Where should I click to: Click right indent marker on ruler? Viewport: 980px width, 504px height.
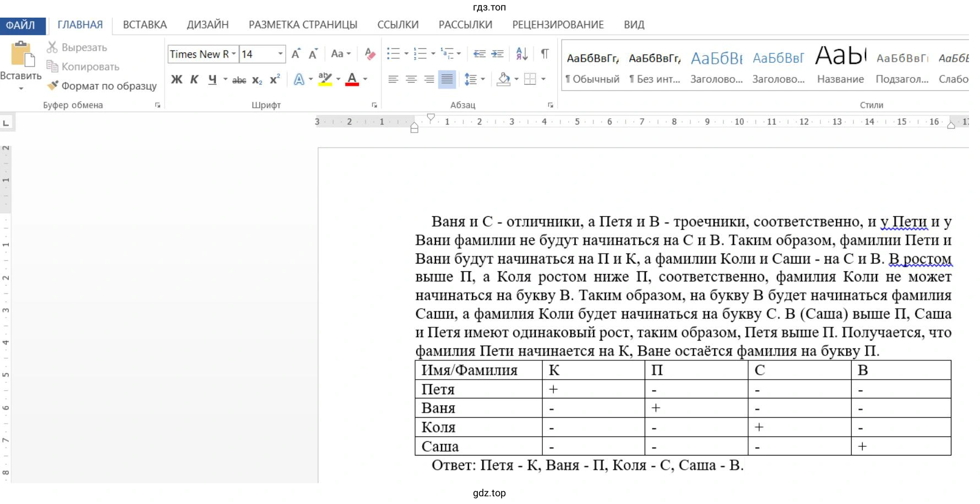pyautogui.click(x=951, y=125)
